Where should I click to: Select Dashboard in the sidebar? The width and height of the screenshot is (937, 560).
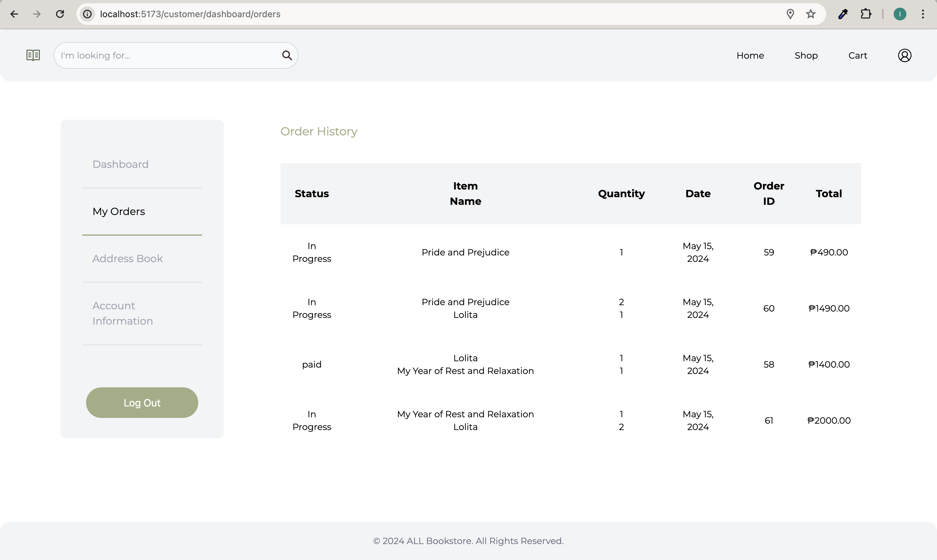(x=120, y=164)
